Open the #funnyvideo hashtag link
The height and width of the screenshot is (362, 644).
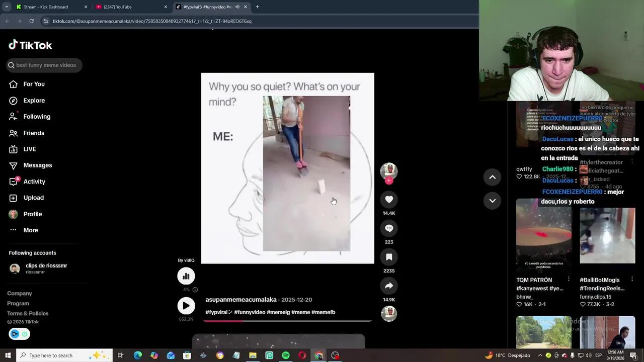[250, 312]
